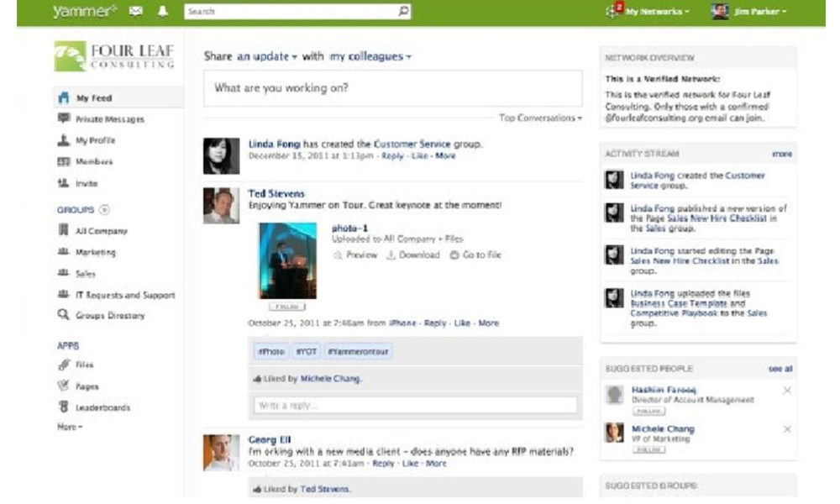
Task: Click the Leaderboards trophy icon
Action: pyautogui.click(x=64, y=407)
